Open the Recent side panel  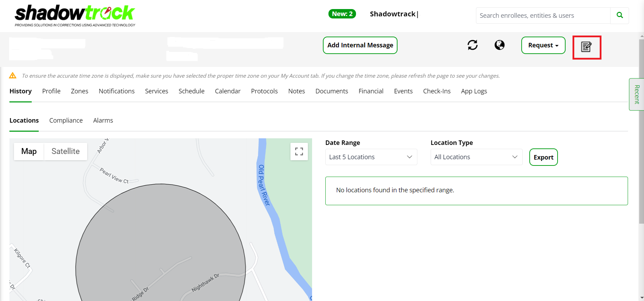(637, 94)
